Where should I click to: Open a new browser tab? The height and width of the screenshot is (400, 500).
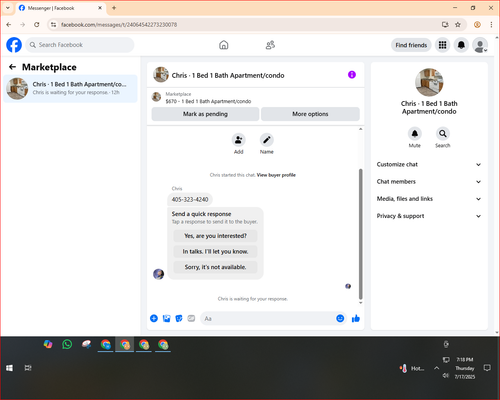tap(114, 8)
